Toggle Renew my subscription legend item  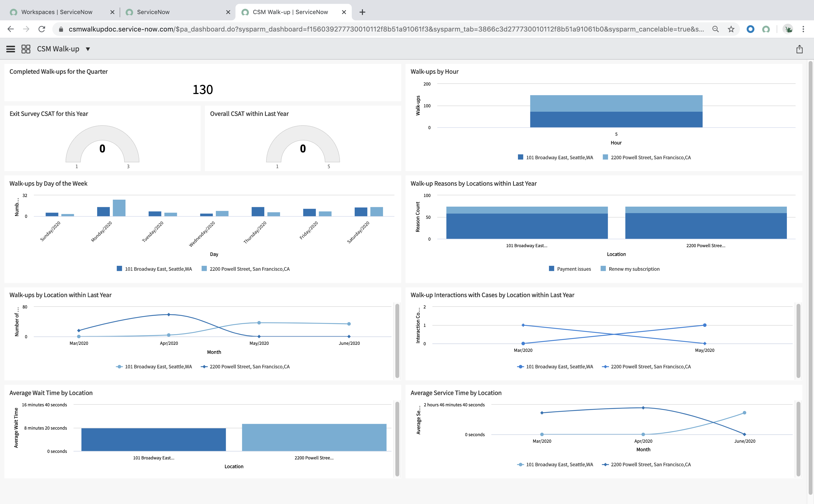click(x=630, y=269)
